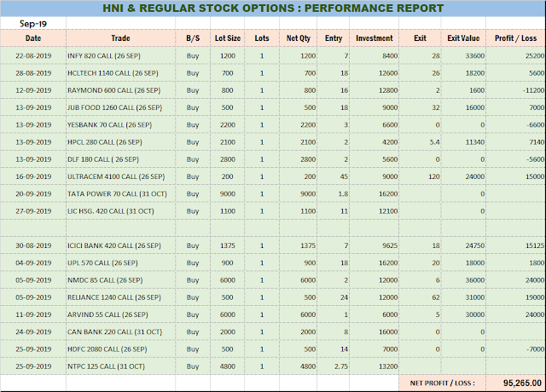Select the Trade column header
The height and width of the screenshot is (392, 546).
(x=120, y=38)
